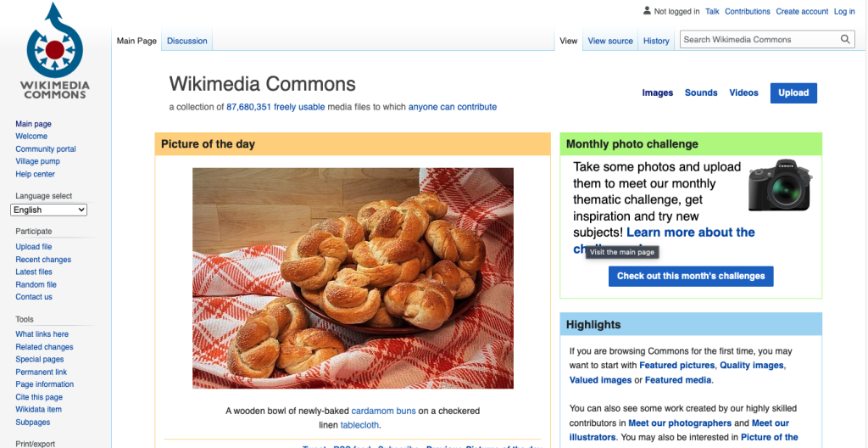Click the Wikimedia Commons logo
This screenshot has width=868, height=448.
[x=55, y=50]
